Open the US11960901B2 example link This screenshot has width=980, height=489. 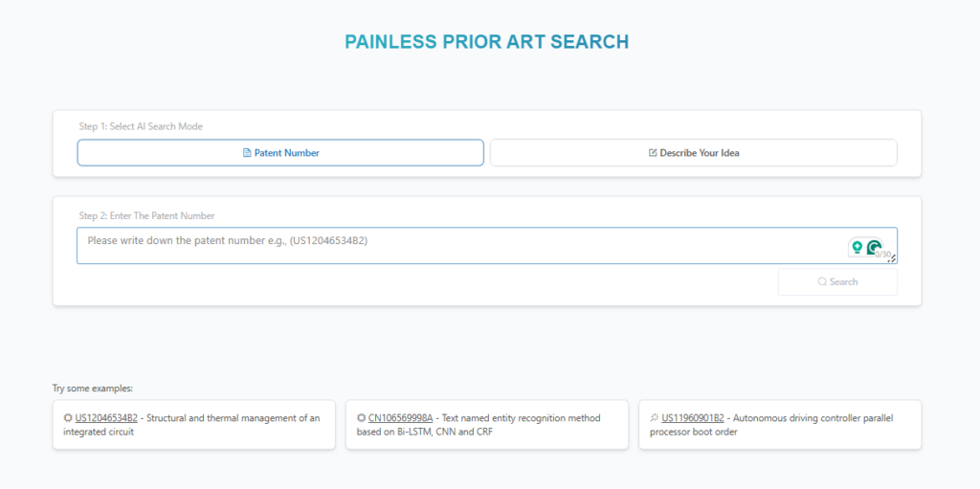point(693,418)
